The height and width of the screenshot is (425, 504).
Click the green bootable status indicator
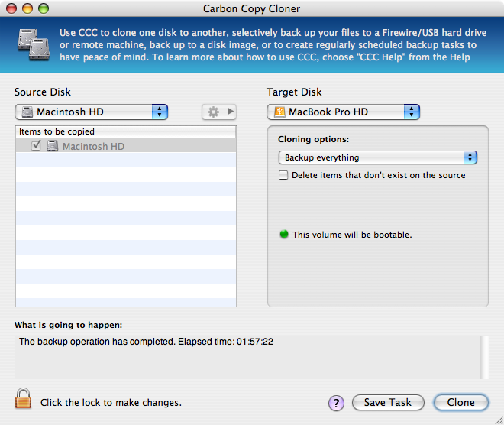pyautogui.click(x=284, y=235)
